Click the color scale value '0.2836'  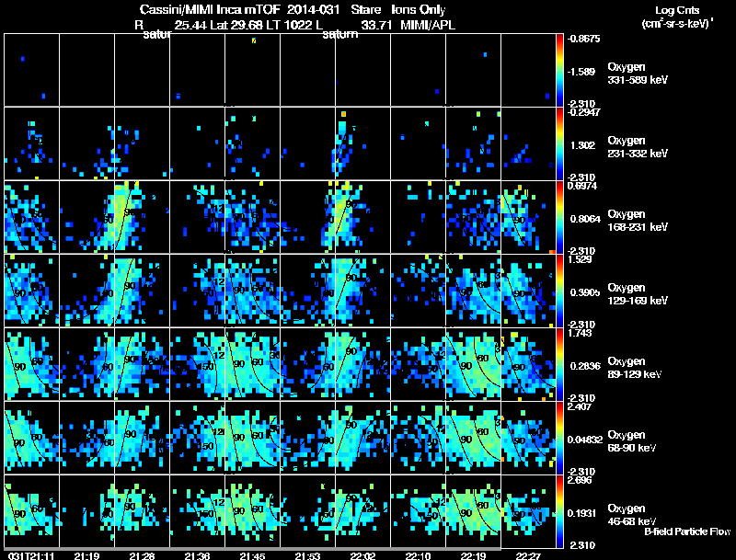tap(585, 366)
